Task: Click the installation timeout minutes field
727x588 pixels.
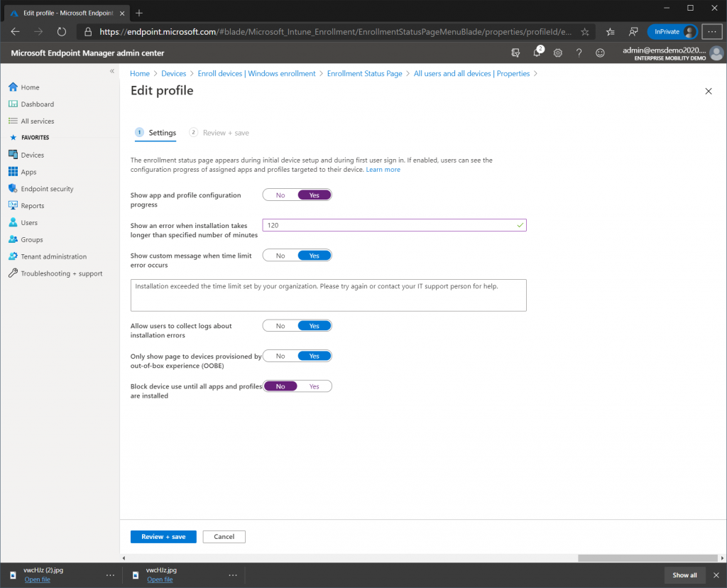Action: 394,225
